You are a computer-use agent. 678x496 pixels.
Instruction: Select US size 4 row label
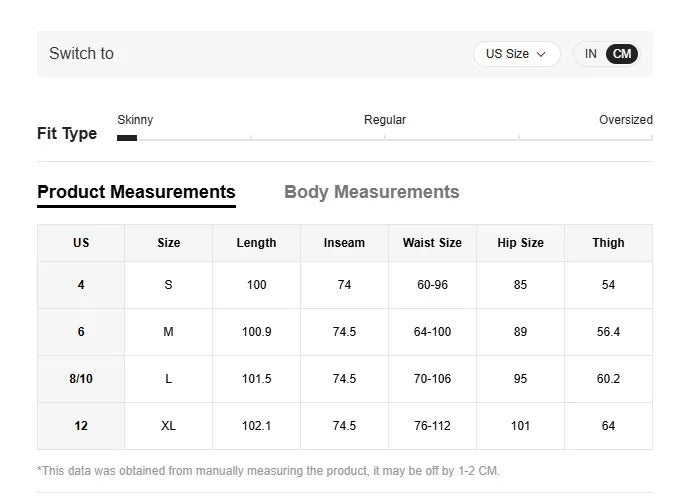click(x=81, y=285)
